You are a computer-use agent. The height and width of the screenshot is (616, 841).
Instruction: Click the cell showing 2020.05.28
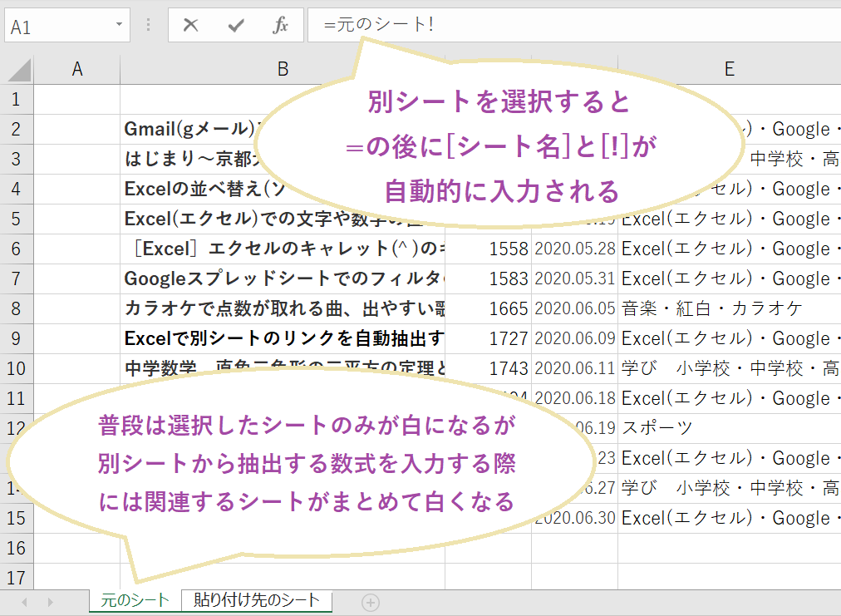tap(575, 249)
